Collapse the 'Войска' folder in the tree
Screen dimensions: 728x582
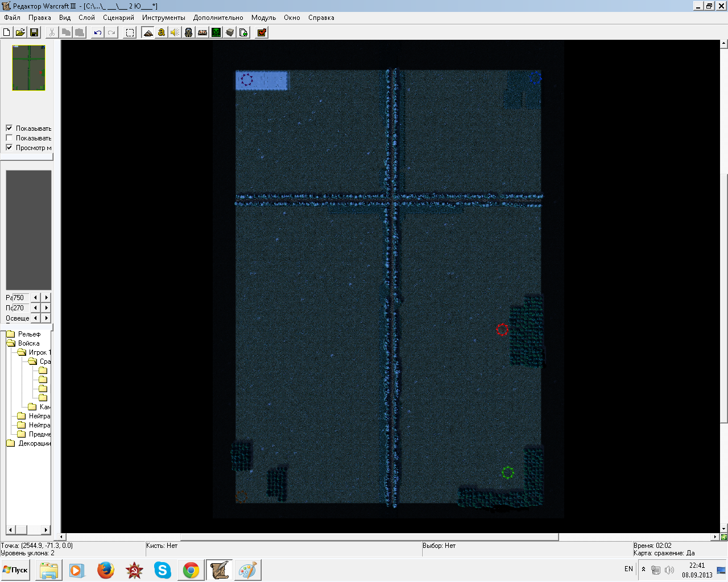(11, 343)
